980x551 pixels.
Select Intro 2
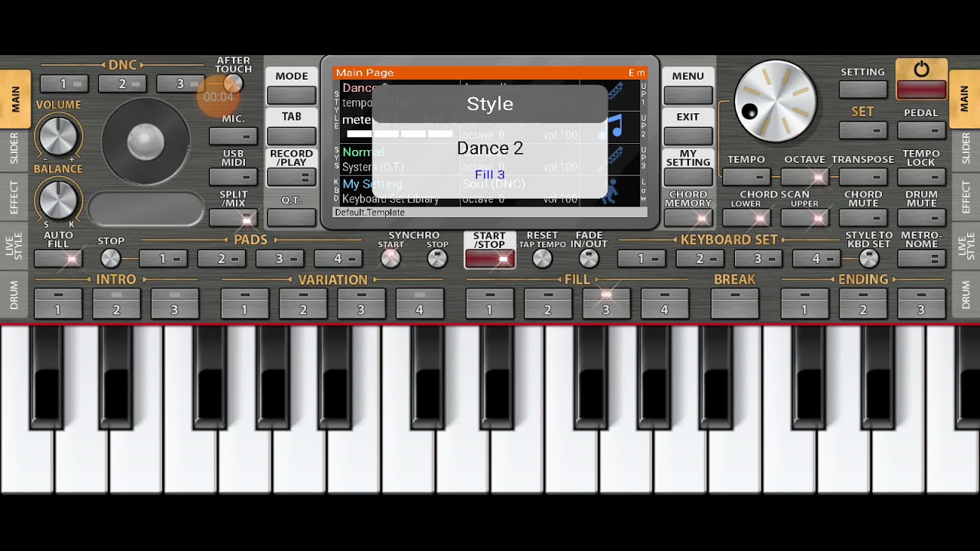click(x=116, y=303)
